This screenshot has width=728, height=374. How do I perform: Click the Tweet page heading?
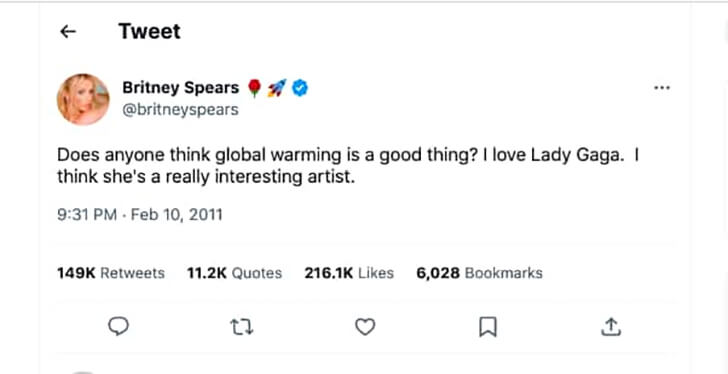click(x=150, y=32)
